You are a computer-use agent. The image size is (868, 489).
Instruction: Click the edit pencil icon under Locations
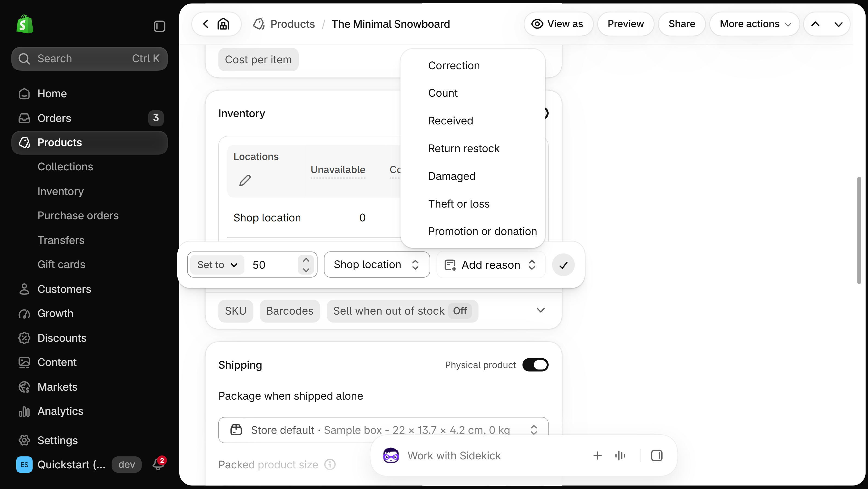pos(245,180)
